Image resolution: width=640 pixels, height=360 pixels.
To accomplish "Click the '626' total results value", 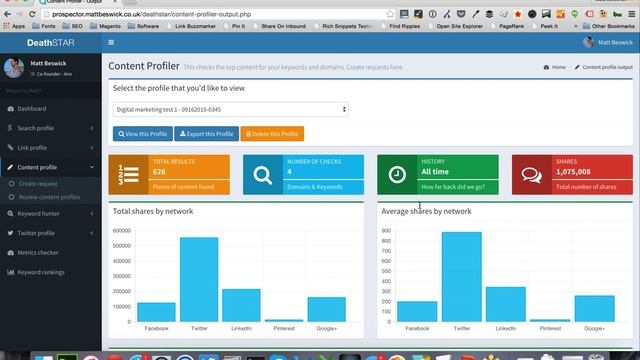I will pos(159,172).
